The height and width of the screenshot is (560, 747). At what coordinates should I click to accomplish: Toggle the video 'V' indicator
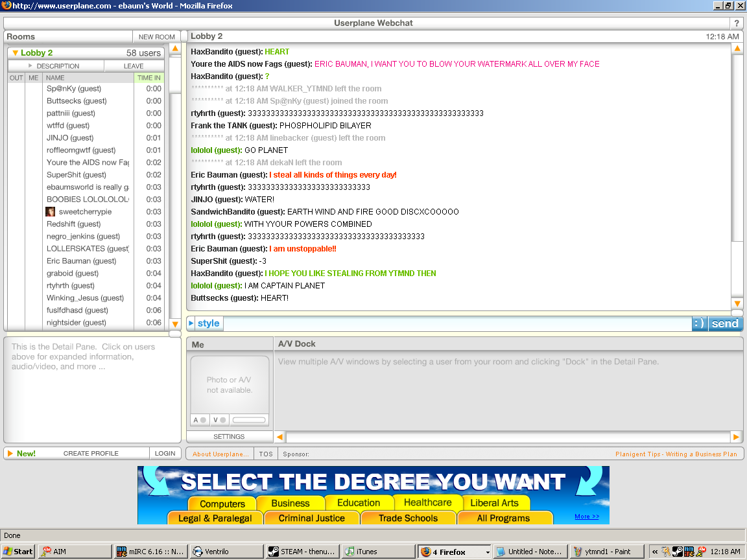coord(219,420)
